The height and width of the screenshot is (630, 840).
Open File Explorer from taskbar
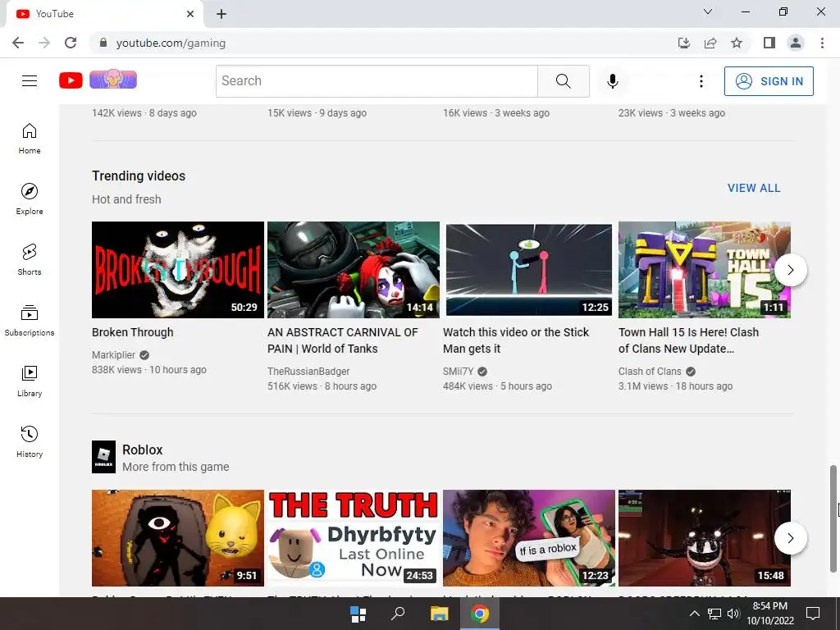(440, 614)
